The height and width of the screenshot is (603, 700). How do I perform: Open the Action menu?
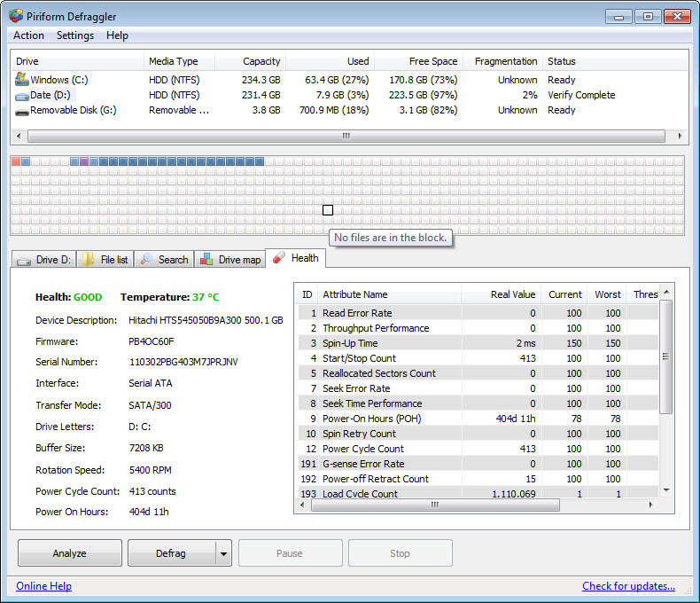(28, 35)
